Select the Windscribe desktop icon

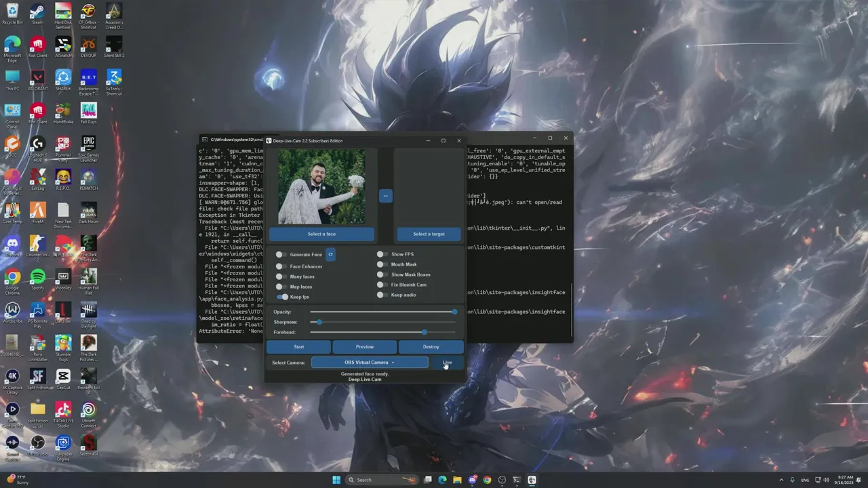pyautogui.click(x=12, y=312)
